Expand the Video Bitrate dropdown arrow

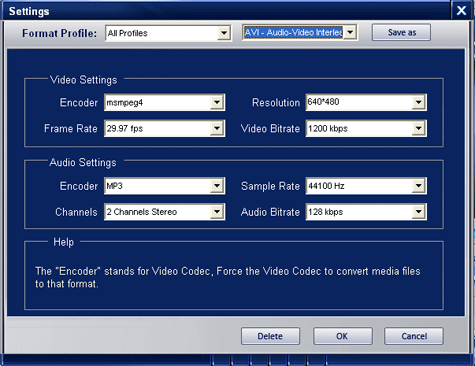[x=419, y=128]
